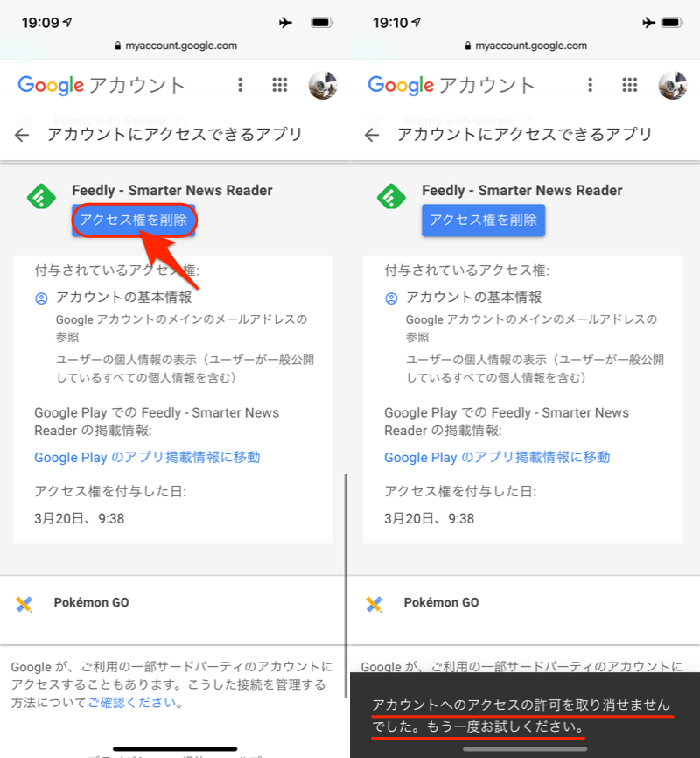Open ご確認ください link in left footer
Screen dimensions: 700x758
[131, 702]
